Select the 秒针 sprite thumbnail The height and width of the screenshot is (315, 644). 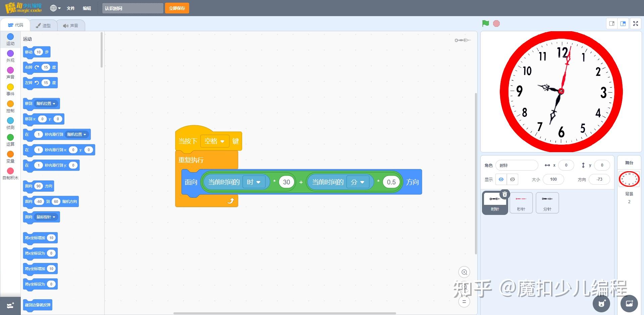pyautogui.click(x=521, y=203)
